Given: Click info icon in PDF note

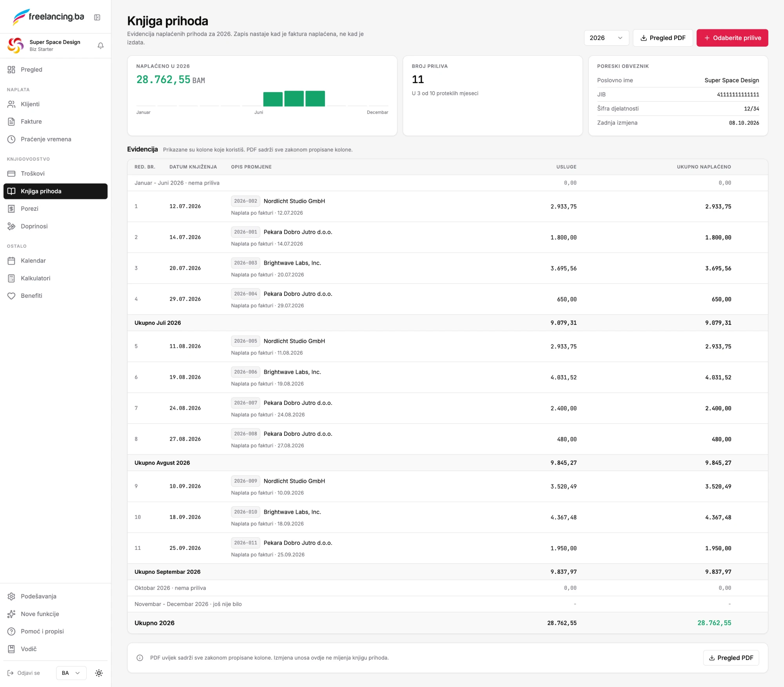Looking at the screenshot, I should click(140, 658).
